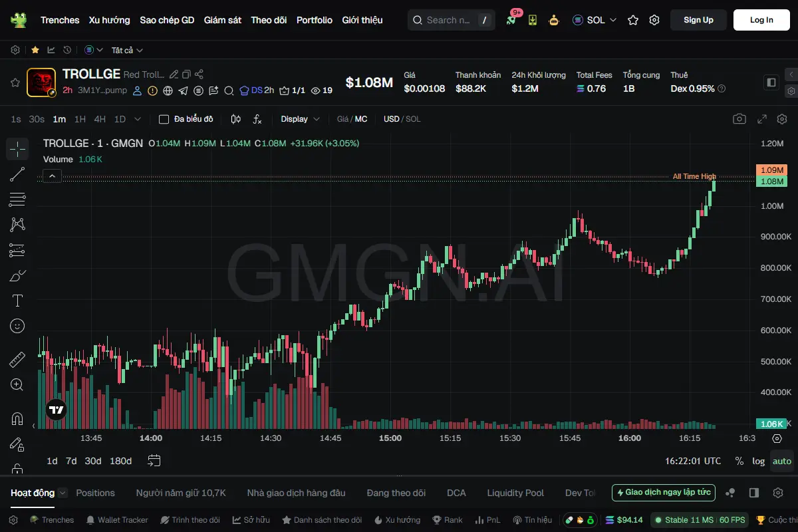
Task: Open the chain selector in watchlist bar
Action: point(94,50)
